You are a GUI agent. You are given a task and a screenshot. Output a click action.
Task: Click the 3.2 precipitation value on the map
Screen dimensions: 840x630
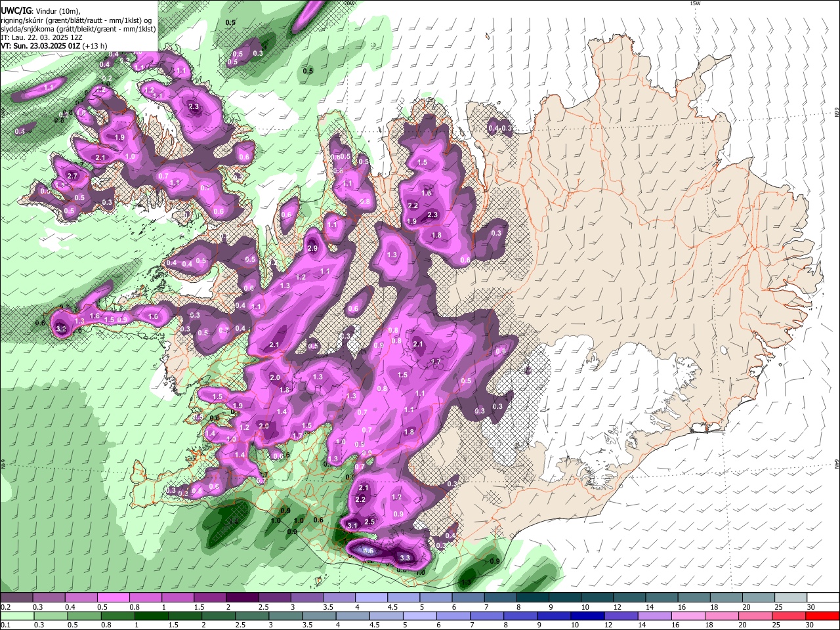pos(62,329)
